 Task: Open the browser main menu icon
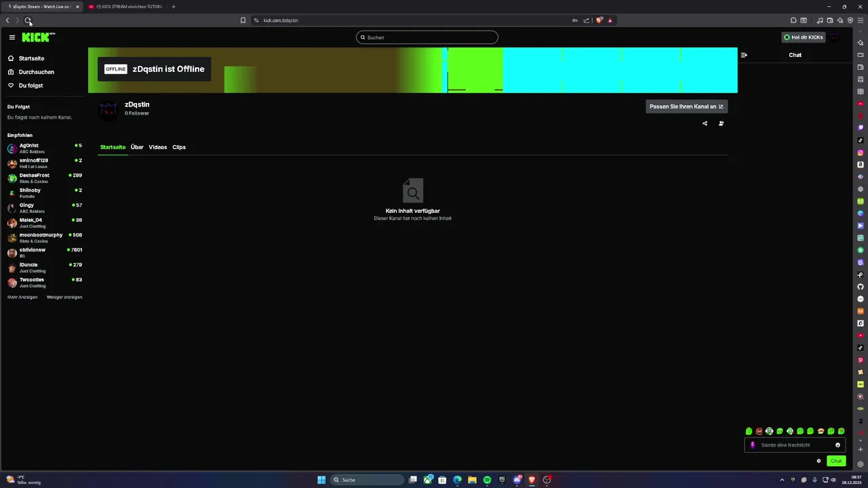point(861,20)
